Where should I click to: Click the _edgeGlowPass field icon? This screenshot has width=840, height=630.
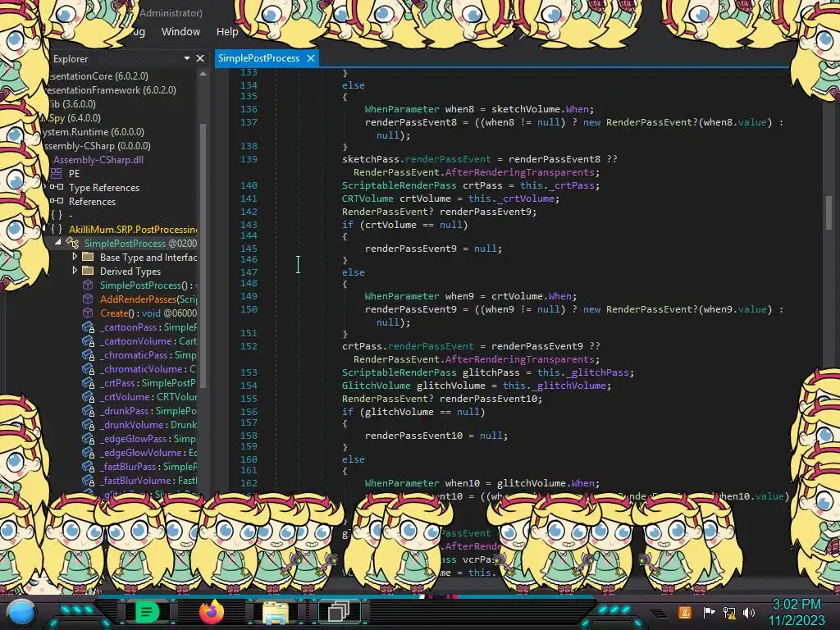point(88,438)
